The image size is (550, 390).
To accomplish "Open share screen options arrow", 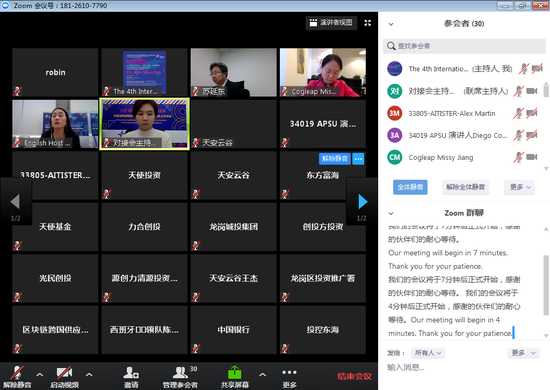I will point(262,375).
